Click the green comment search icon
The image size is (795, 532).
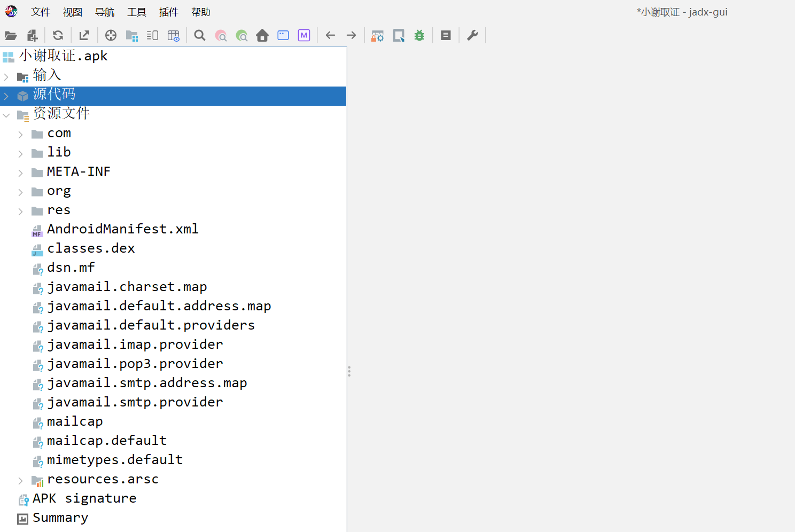[241, 36]
